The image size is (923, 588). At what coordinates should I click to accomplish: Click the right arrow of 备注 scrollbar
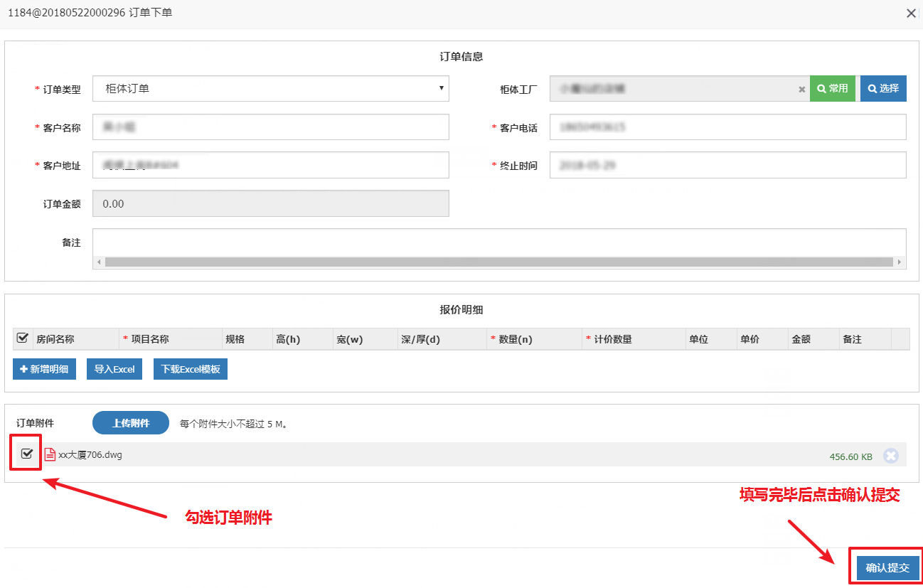[x=900, y=262]
